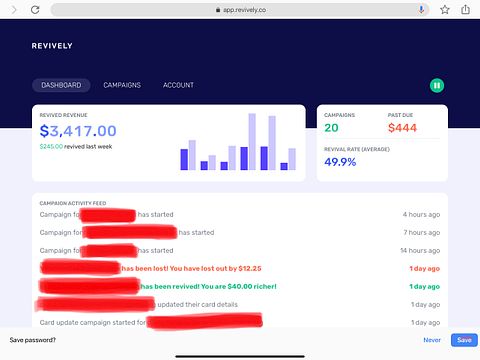Open the share icon in browser toolbar

pos(465,9)
